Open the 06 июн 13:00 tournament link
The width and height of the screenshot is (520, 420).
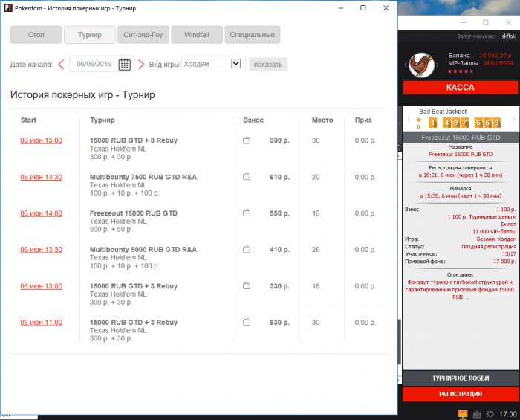tap(41, 286)
